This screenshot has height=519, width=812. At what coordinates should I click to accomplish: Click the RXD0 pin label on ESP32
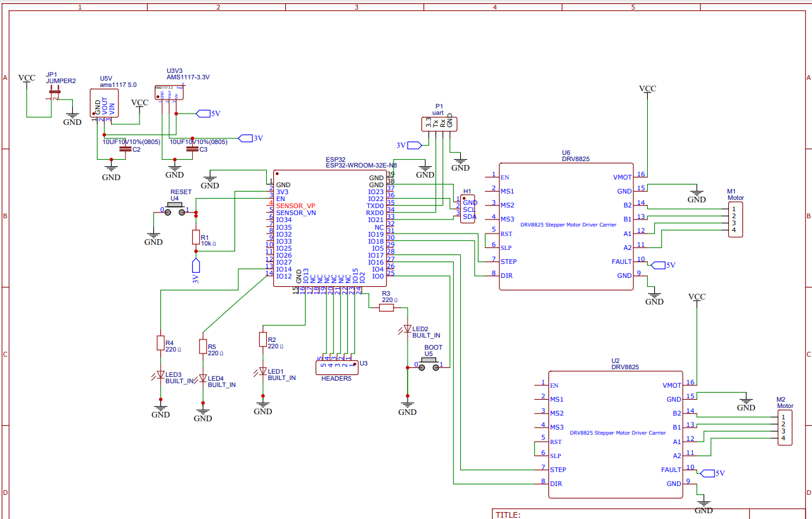pyautogui.click(x=375, y=213)
